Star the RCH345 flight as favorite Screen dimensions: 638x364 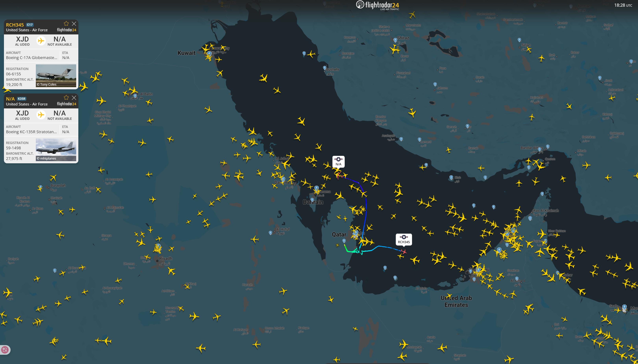(x=66, y=23)
